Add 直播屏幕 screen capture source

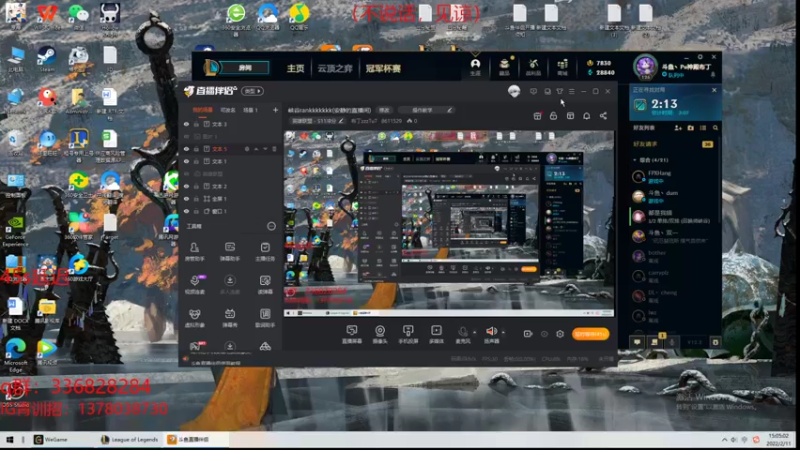[x=352, y=334]
